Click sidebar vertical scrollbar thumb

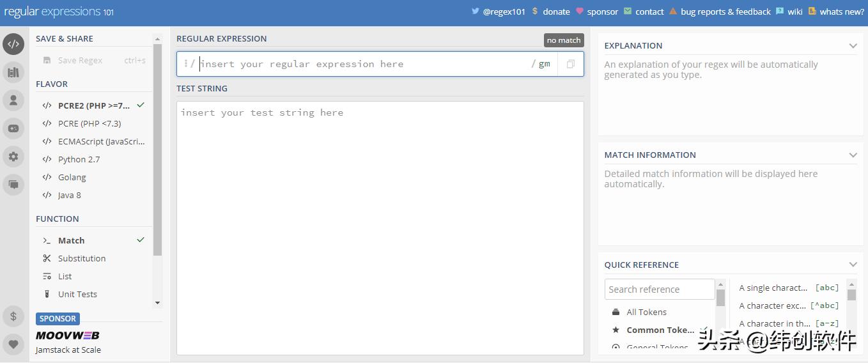[158, 150]
